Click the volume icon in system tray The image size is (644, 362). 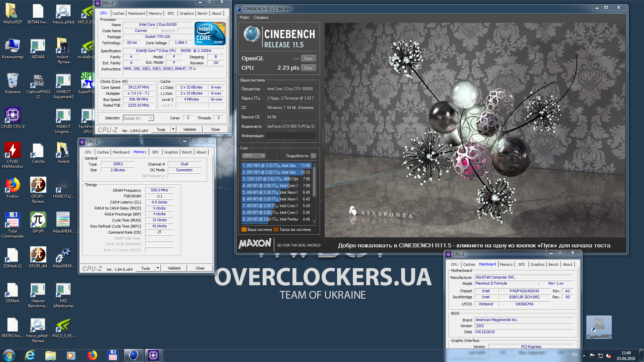(609, 356)
